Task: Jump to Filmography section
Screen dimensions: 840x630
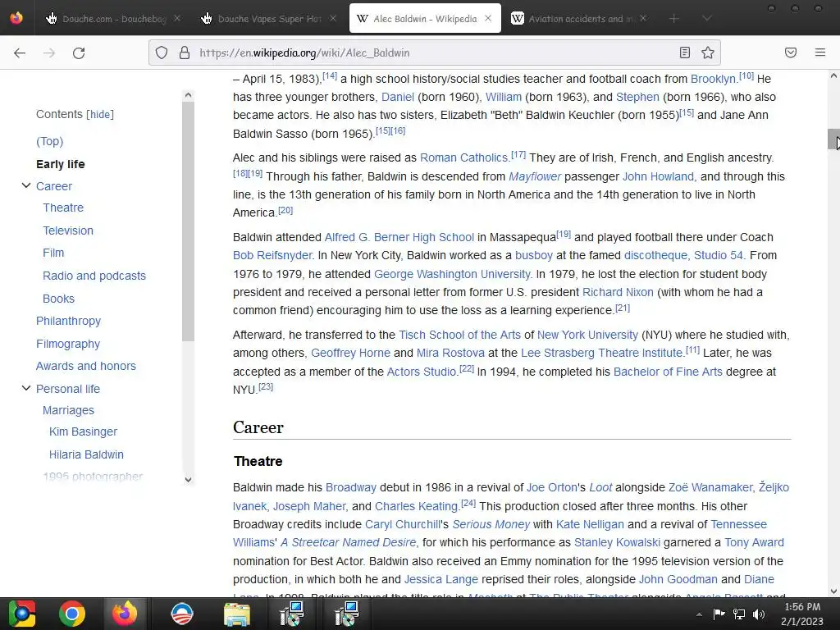Action: pos(68,344)
